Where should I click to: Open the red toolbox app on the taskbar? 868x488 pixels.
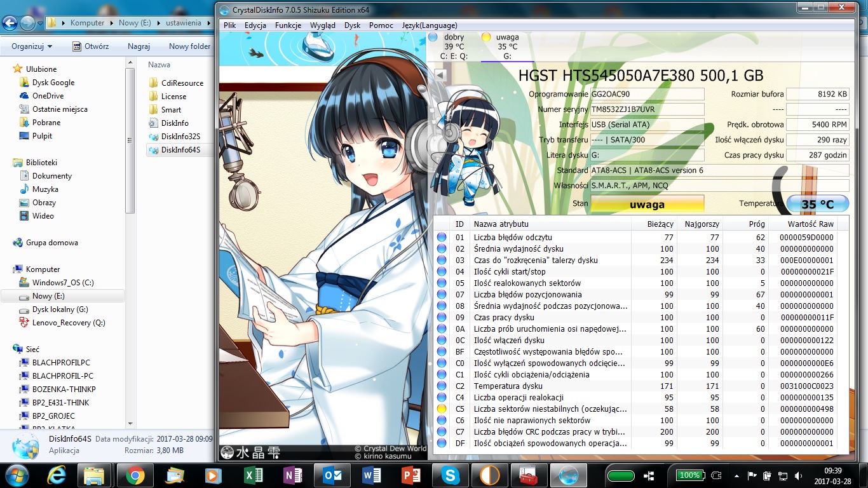[529, 475]
